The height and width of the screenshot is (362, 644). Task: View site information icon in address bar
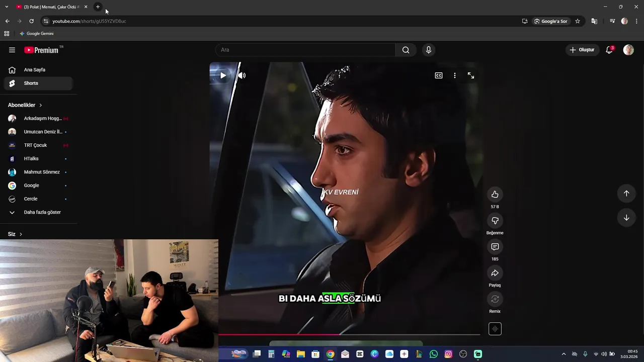coord(46,21)
